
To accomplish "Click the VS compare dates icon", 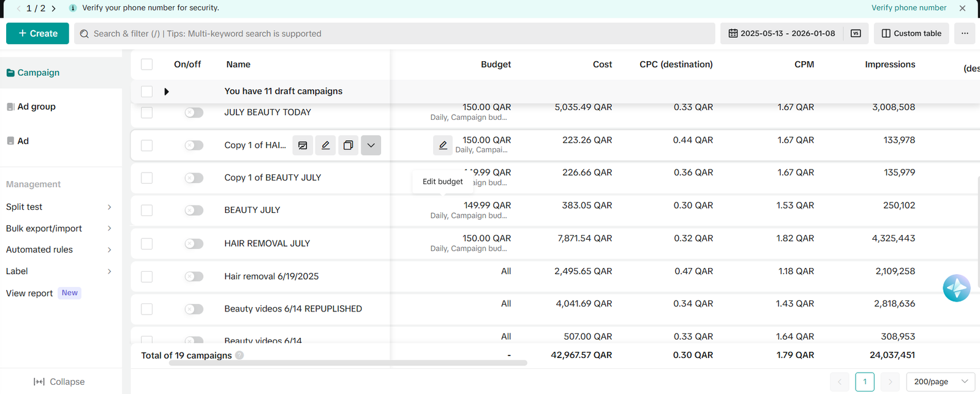I will 856,34.
